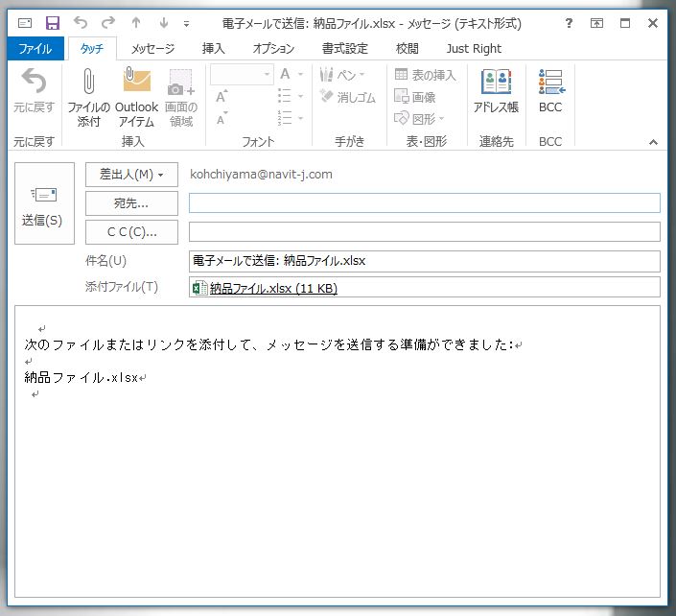676x616 pixels.
Task: Open the Help question mark
Action: coord(569,23)
